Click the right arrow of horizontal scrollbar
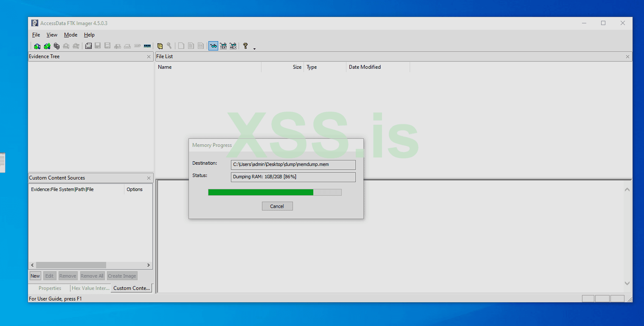Image resolution: width=644 pixels, height=326 pixels. point(149,265)
